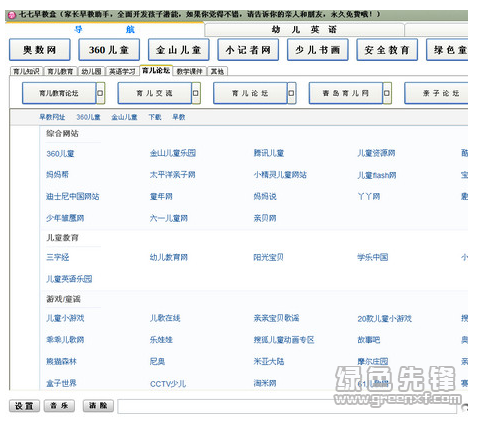This screenshot has height=424, width=483.
Task: Open the 幼儿教育网 link
Action: pyautogui.click(x=169, y=257)
